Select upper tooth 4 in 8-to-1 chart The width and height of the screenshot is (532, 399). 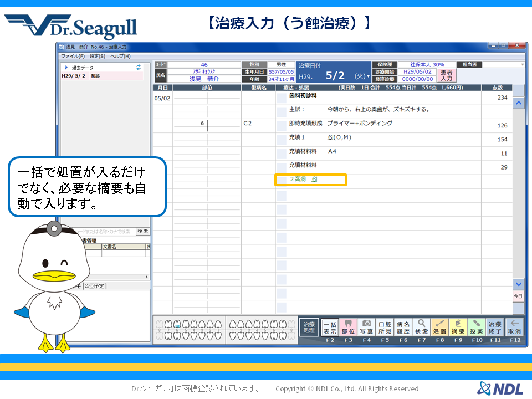click(193, 324)
